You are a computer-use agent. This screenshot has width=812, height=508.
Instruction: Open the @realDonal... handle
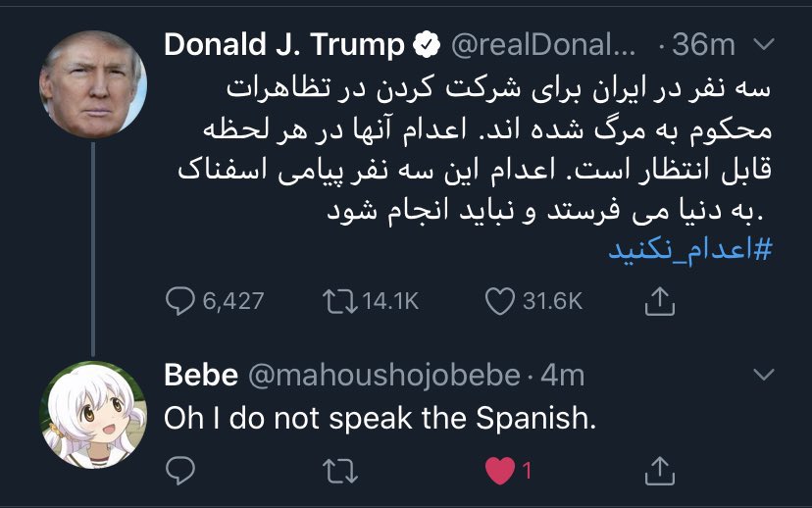click(x=543, y=45)
